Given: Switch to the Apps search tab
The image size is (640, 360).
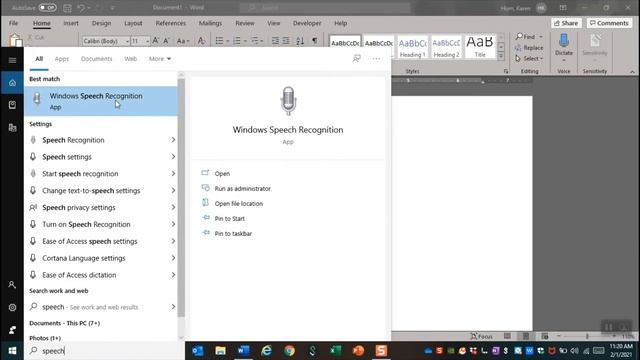Looking at the screenshot, I should point(62,59).
